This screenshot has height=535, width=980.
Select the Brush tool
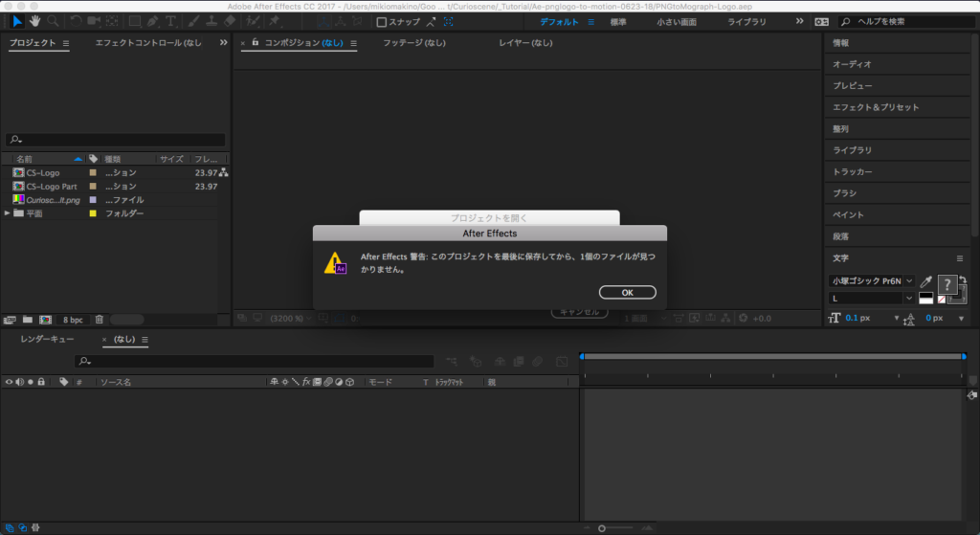(193, 21)
